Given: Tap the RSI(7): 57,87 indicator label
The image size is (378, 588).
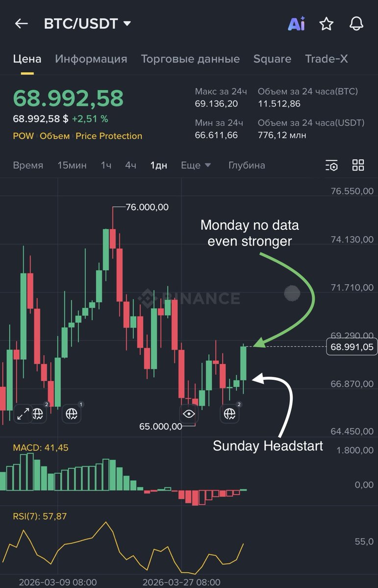Looking at the screenshot, I should pyautogui.click(x=40, y=516).
